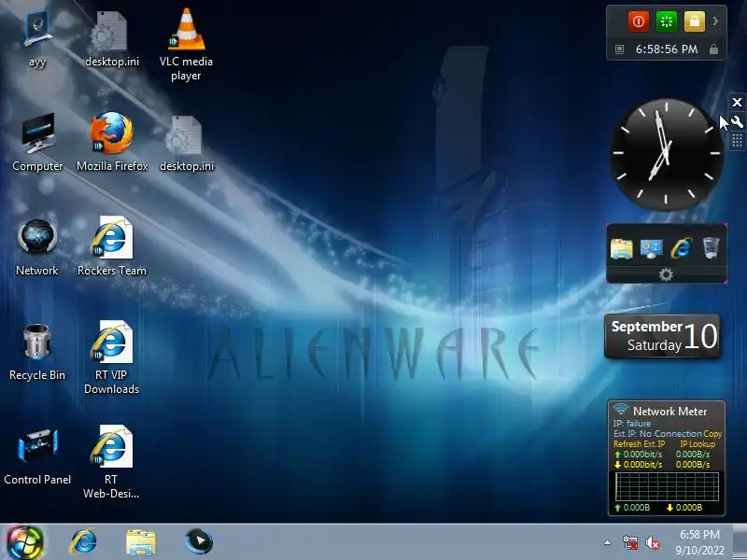Expand more power options via chevron arrow
The height and width of the screenshot is (560, 747).
(x=715, y=21)
